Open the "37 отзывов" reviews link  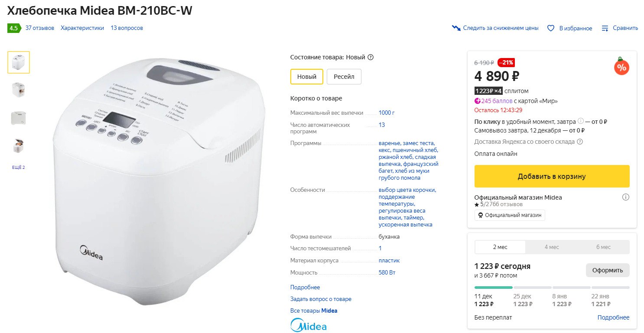tap(40, 28)
